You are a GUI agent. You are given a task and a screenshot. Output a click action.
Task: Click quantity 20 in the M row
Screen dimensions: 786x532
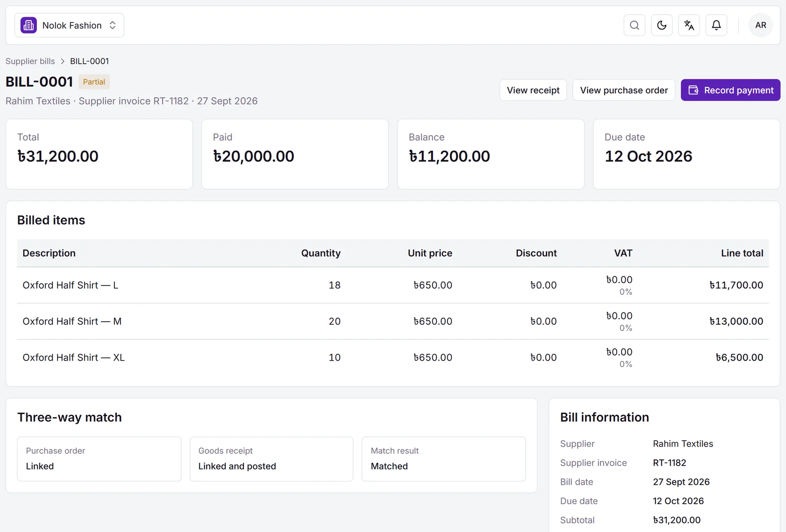tap(335, 321)
